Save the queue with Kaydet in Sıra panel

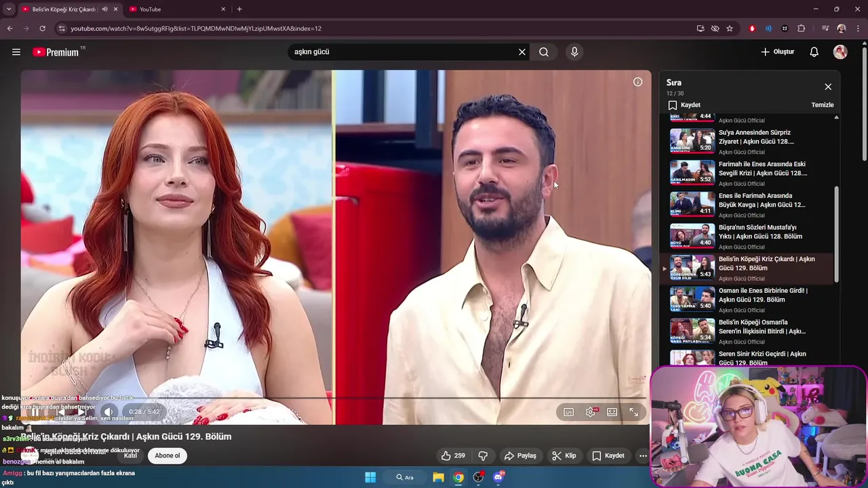click(x=684, y=105)
